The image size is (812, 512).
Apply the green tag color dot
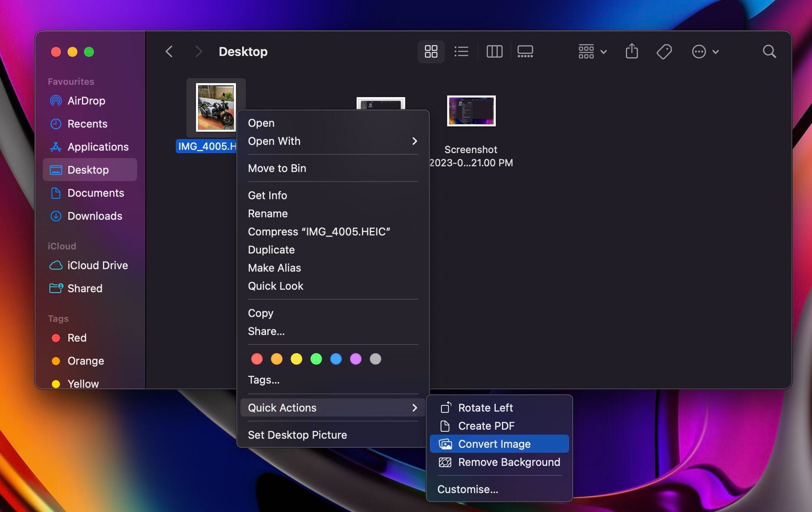pos(316,359)
